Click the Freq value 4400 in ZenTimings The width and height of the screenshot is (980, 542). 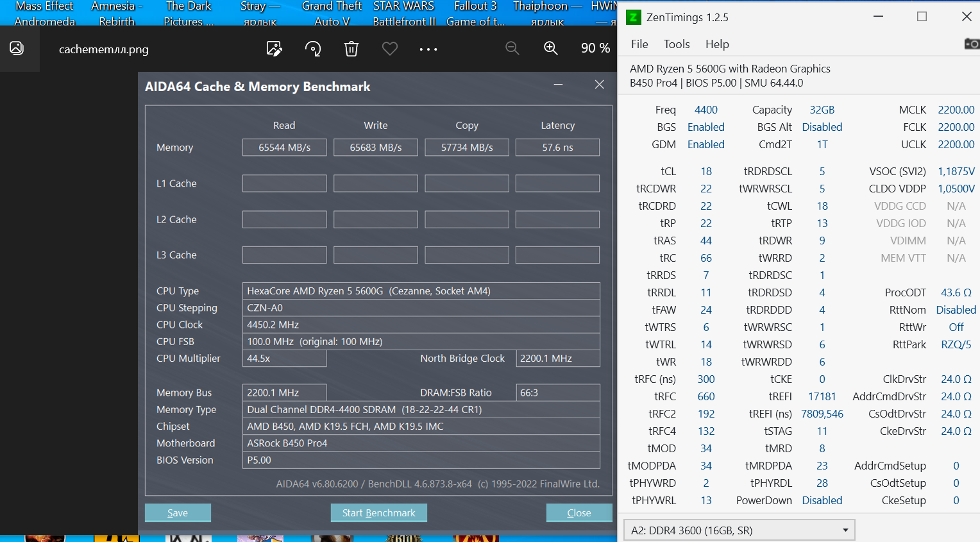[x=706, y=110]
